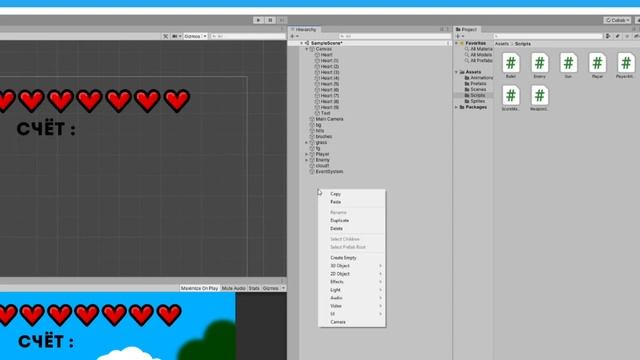Image resolution: width=640 pixels, height=360 pixels.
Task: Expand the grass object in Hierarchy
Action: [x=307, y=142]
